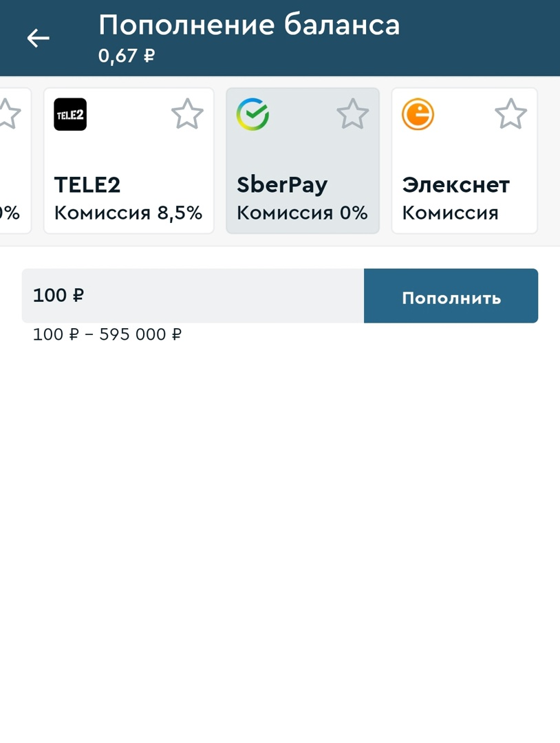Click the Комиссия 0% label under SberPay
Viewport: 560px width, 743px height.
pyautogui.click(x=302, y=213)
